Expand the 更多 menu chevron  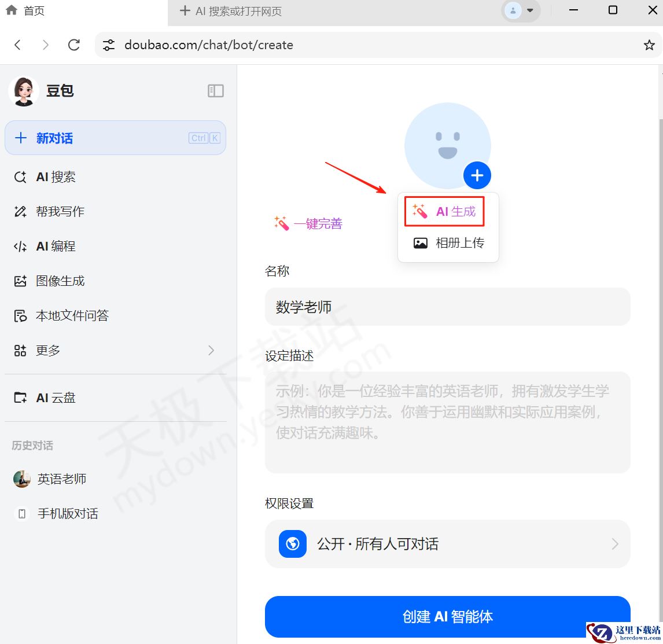211,350
